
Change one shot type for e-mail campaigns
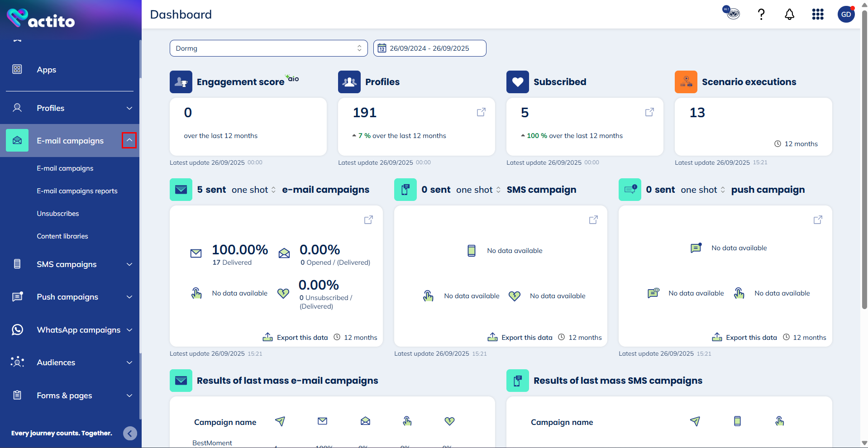pos(253,190)
